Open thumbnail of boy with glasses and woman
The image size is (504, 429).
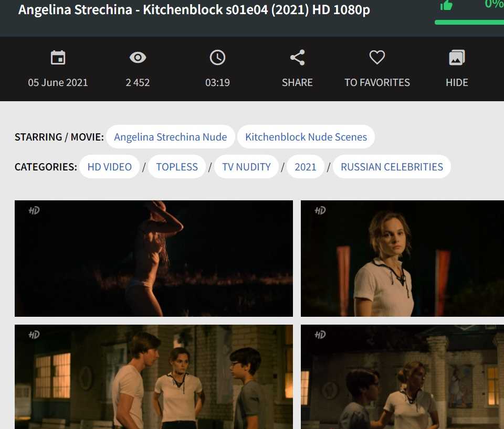click(402, 377)
